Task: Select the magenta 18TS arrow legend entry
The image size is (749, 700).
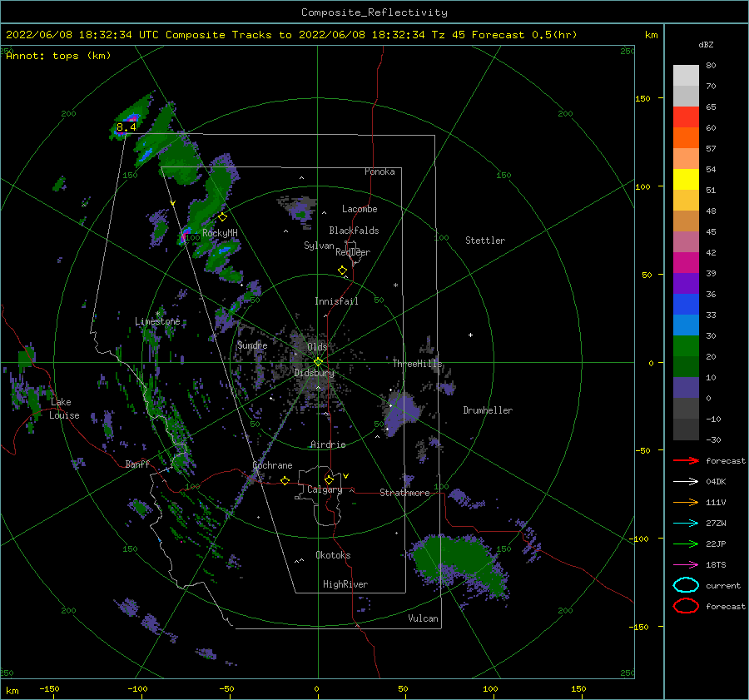Action: [x=686, y=565]
